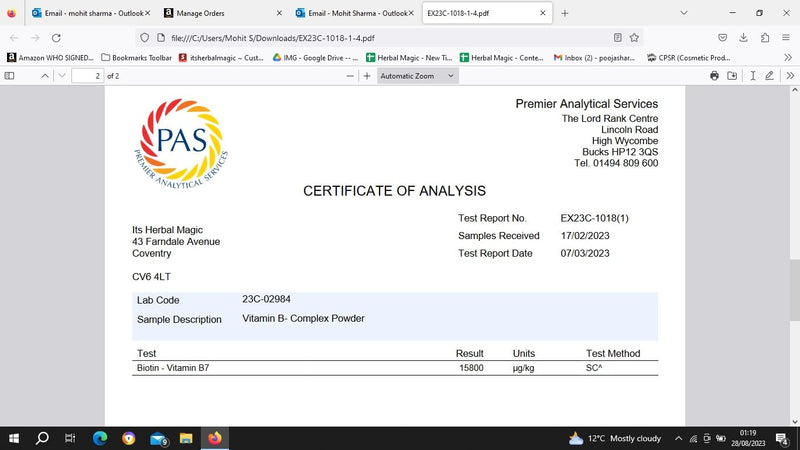Open Brave browser from taskbar
The image size is (800, 450).
(129, 438)
